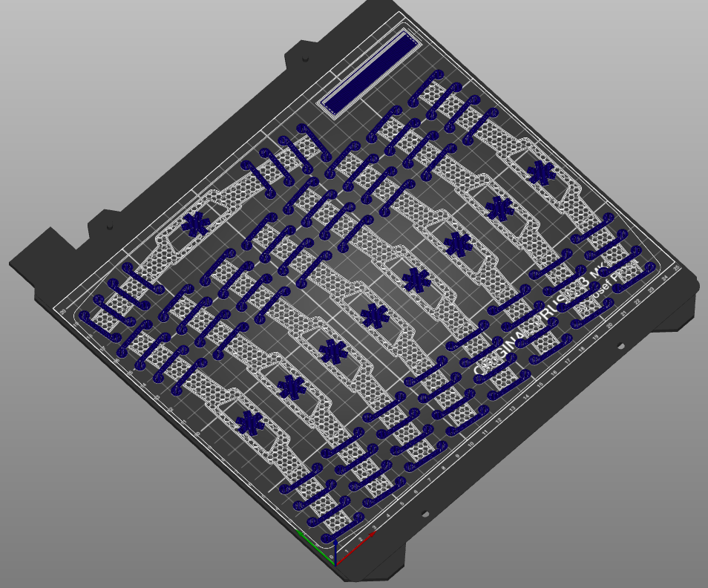Select the star emblem on the lone left strap
This screenshot has height=588, width=708.
point(196,223)
